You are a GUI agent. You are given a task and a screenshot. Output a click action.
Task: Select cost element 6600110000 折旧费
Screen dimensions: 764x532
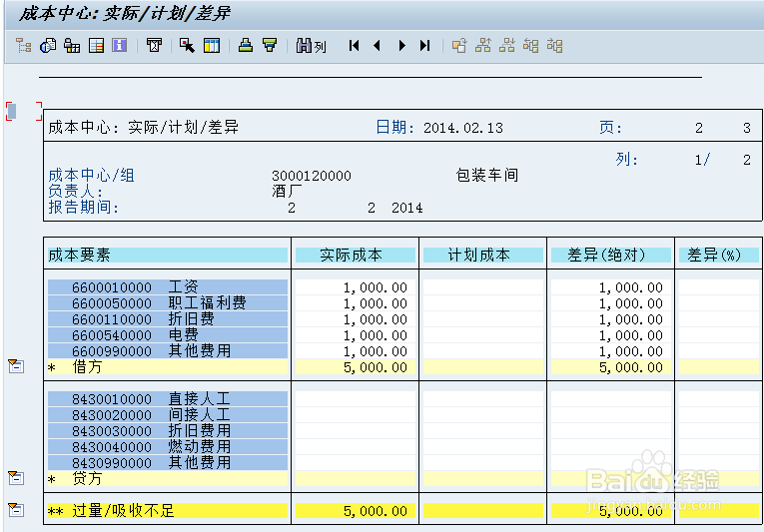click(x=168, y=319)
